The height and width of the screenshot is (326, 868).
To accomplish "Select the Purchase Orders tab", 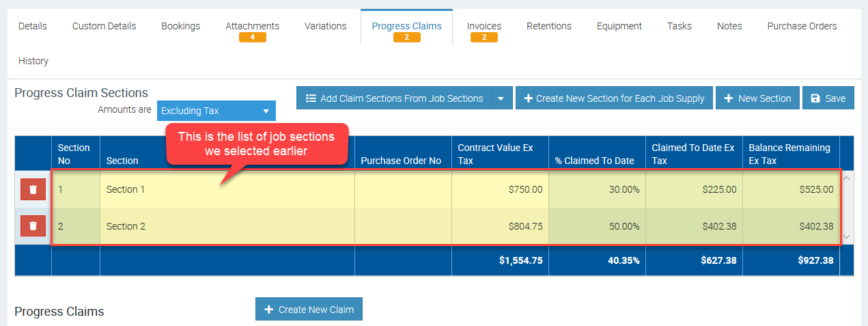I will coord(801,27).
